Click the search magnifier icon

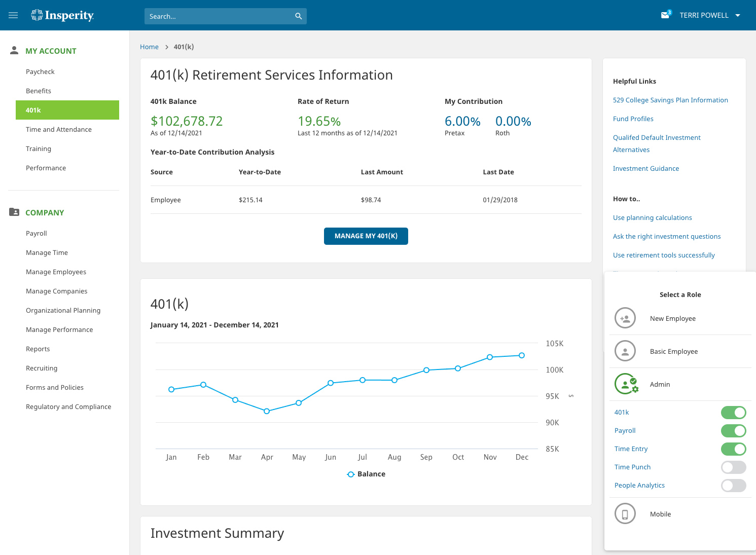click(298, 16)
